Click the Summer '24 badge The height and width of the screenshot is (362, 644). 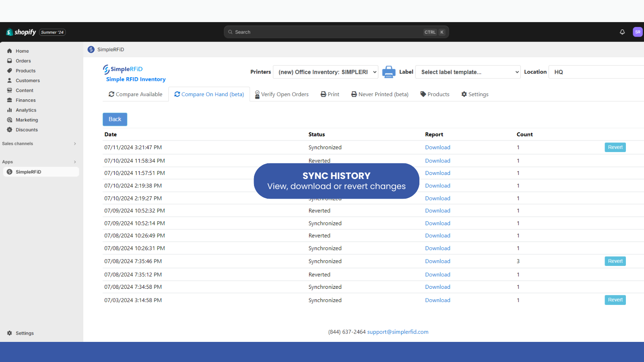tap(52, 32)
